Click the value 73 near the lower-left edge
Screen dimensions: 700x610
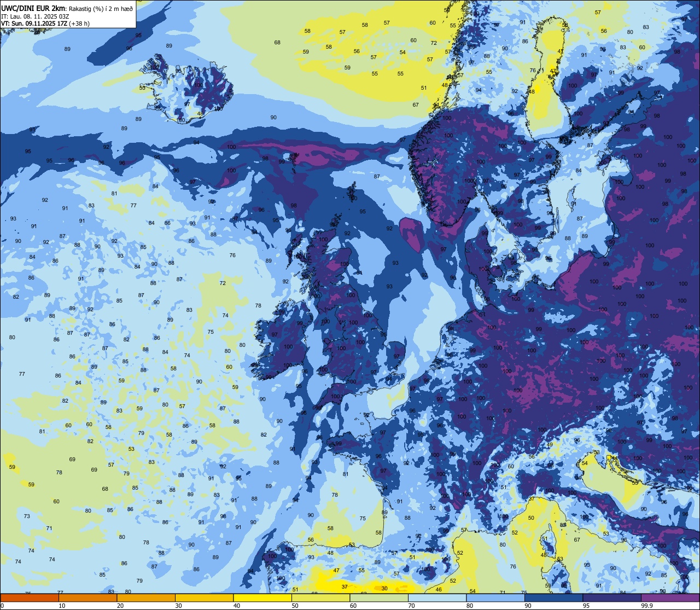[x=27, y=516]
